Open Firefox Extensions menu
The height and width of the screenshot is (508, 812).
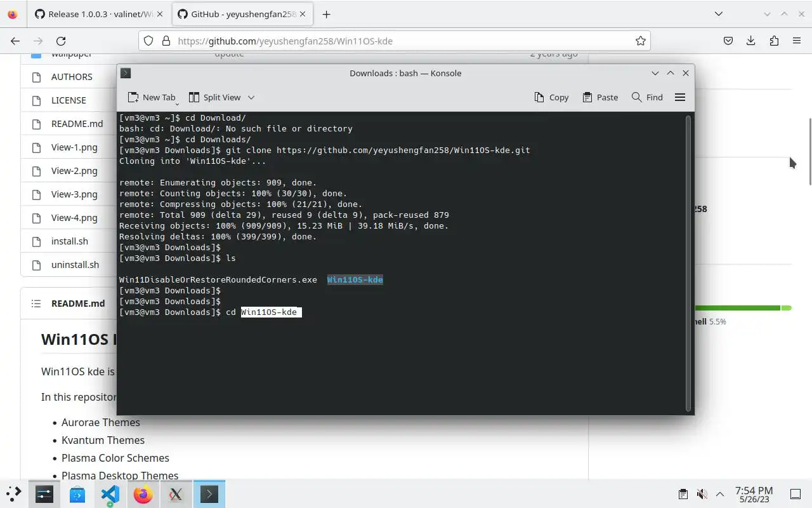[774, 41]
